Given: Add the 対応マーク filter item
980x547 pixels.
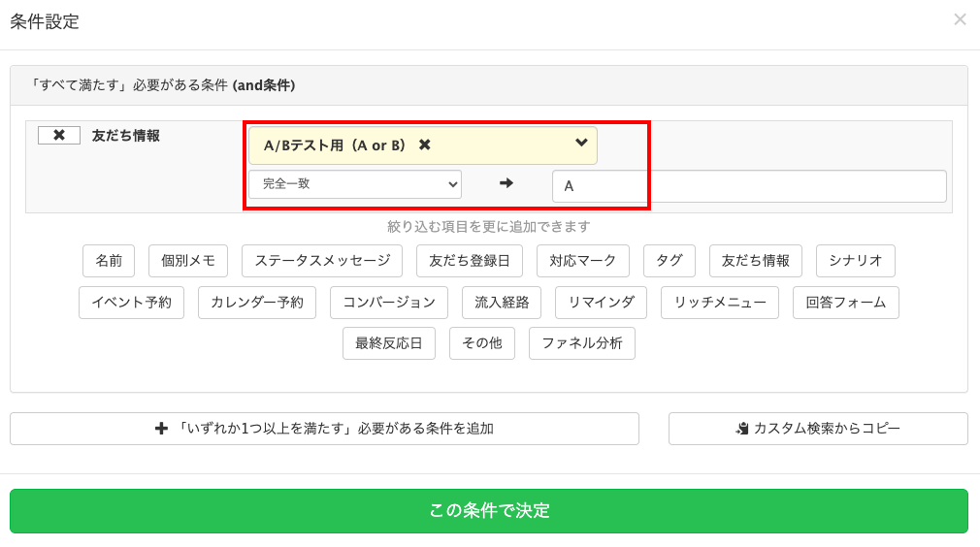Looking at the screenshot, I should click(x=582, y=260).
